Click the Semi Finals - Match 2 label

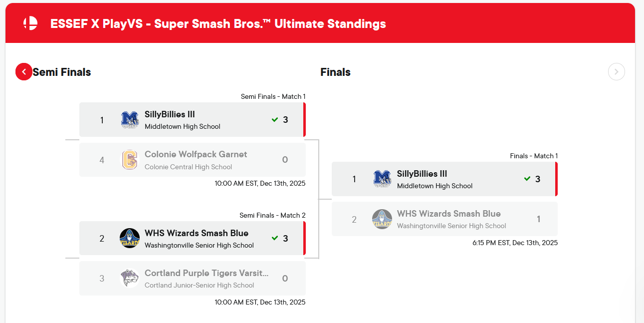[272, 216]
